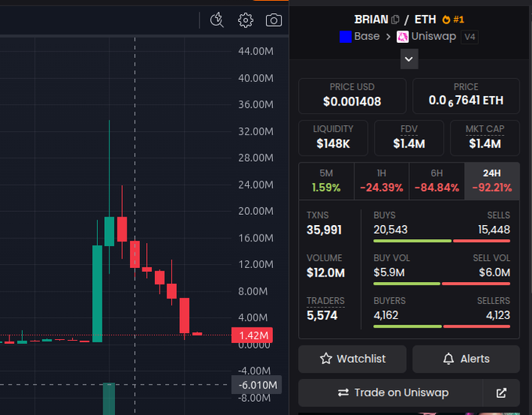Select the 5M timeframe tab

click(x=326, y=181)
